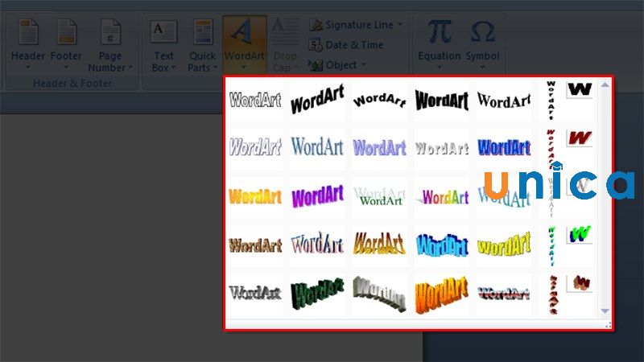Choose the black serif WordArt style
Viewport: 644px width, 362px height.
[504, 100]
